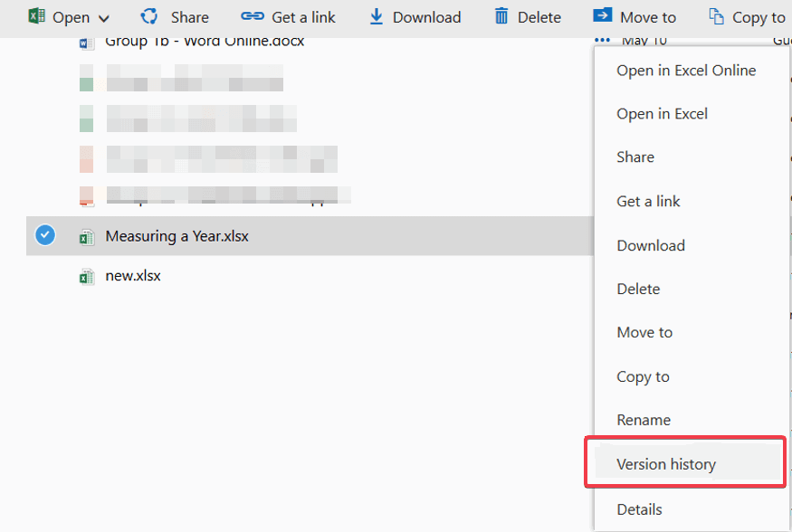
Task: Click the three-dot more actions icon
Action: pyautogui.click(x=602, y=41)
